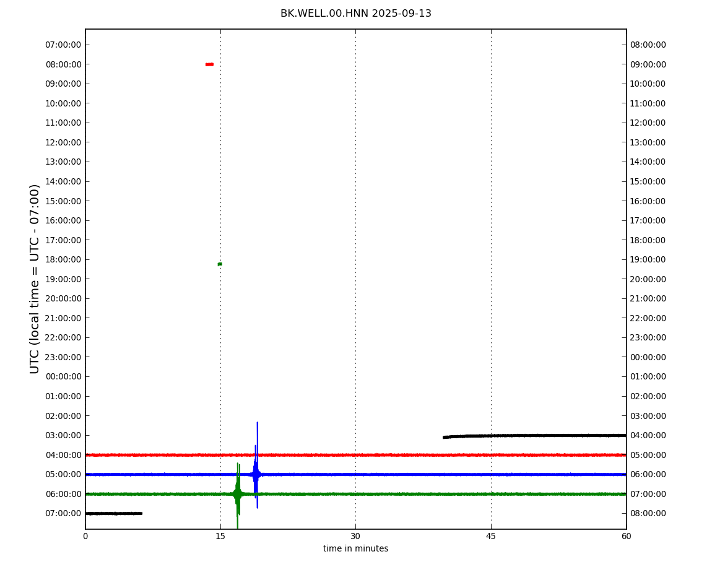Click left-axis label 23:00:00

64,357
